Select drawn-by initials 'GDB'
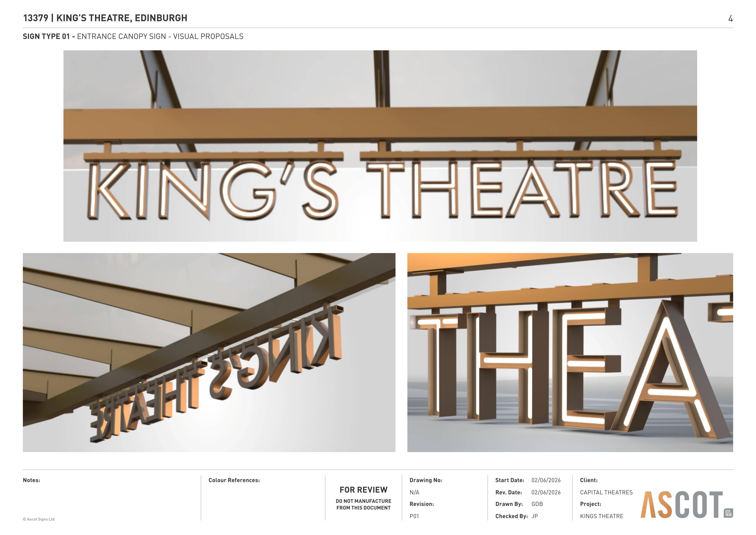The image size is (756, 535). tap(537, 504)
